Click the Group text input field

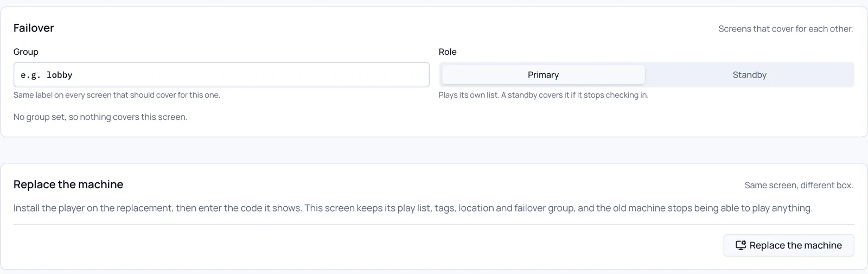click(221, 75)
